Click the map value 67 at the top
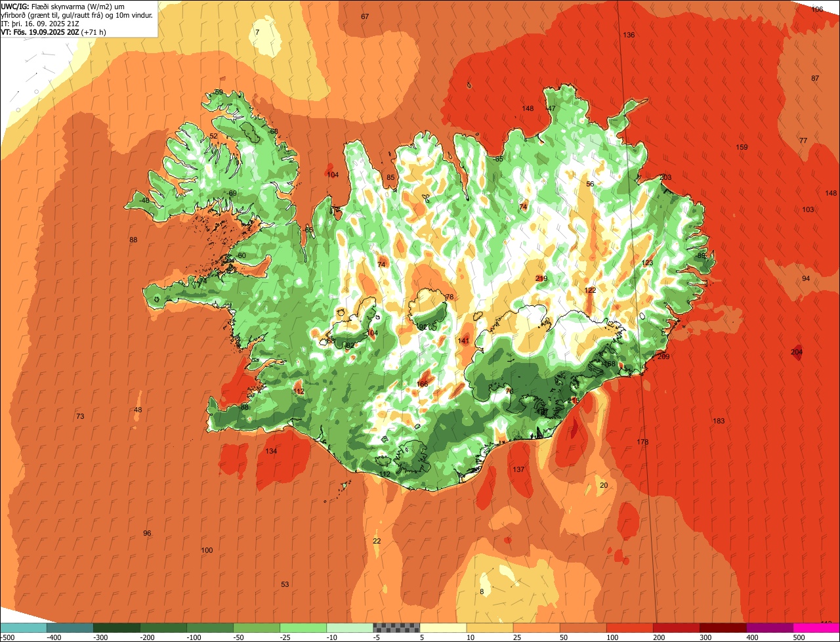 pos(365,16)
